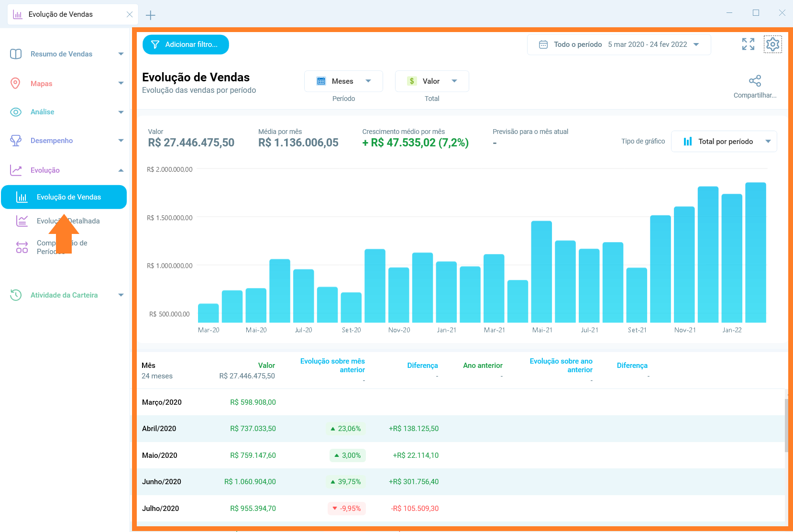Click the Meses calendar grid icon

pos(321,81)
